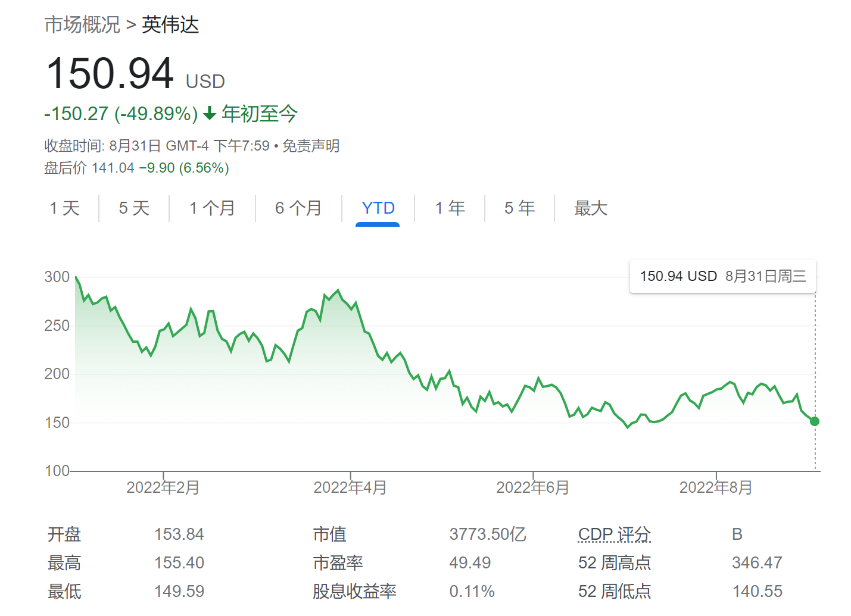Click the CDP 评分 label link
This screenshot has width=851, height=616.
point(615,534)
